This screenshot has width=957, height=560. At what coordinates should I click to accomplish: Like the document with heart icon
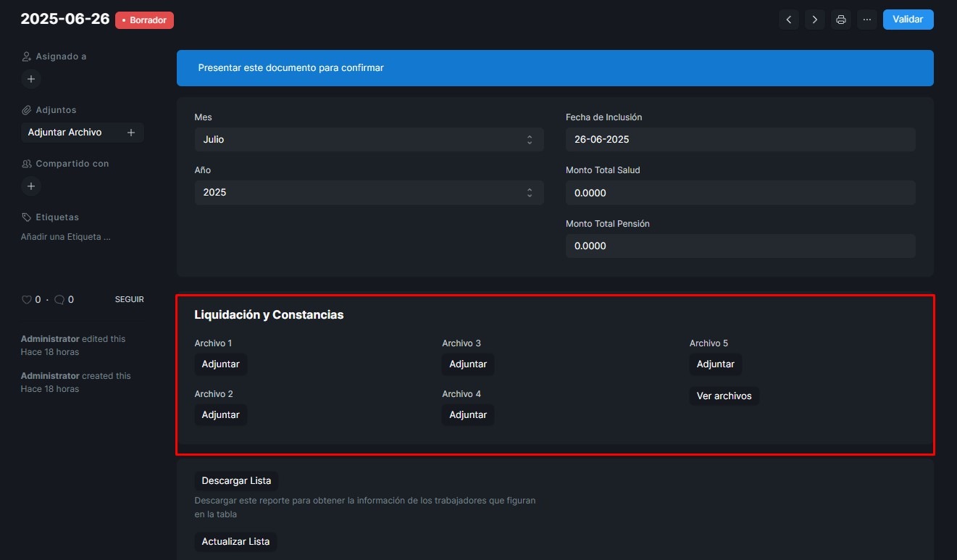pyautogui.click(x=27, y=299)
